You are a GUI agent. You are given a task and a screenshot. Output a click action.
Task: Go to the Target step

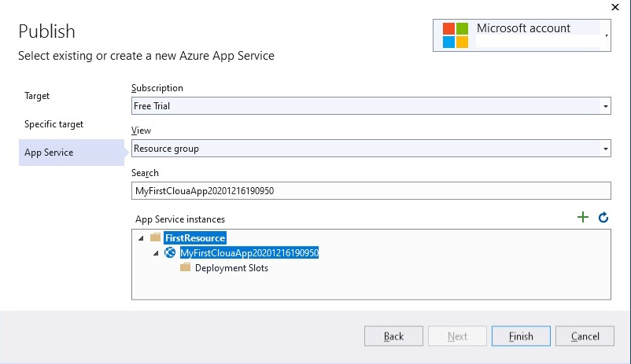point(37,96)
